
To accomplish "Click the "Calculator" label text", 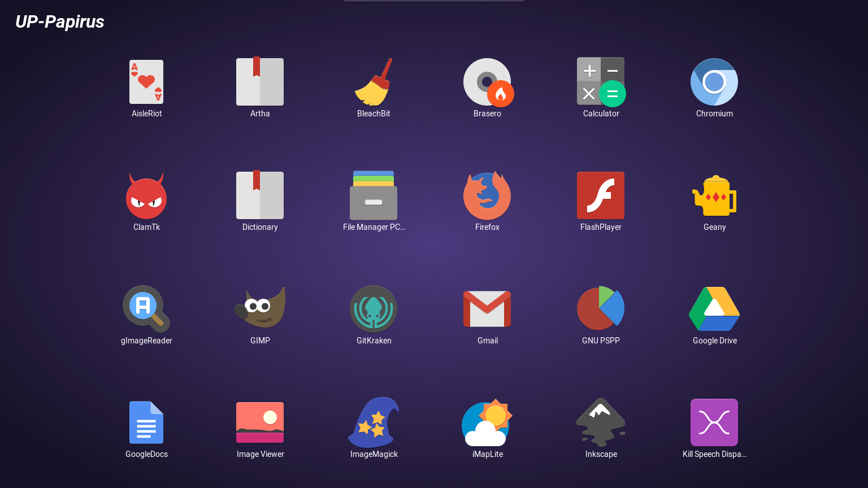I will [601, 114].
